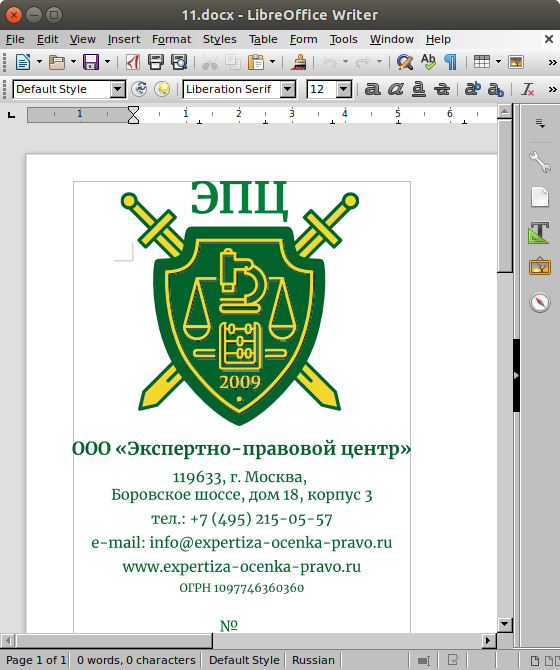Run Spelling check icon
Image resolution: width=560 pixels, height=670 pixels.
click(428, 62)
